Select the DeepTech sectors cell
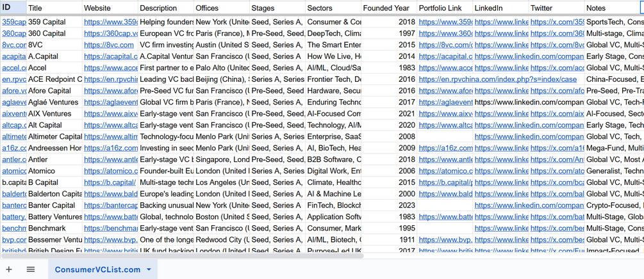 333,33
